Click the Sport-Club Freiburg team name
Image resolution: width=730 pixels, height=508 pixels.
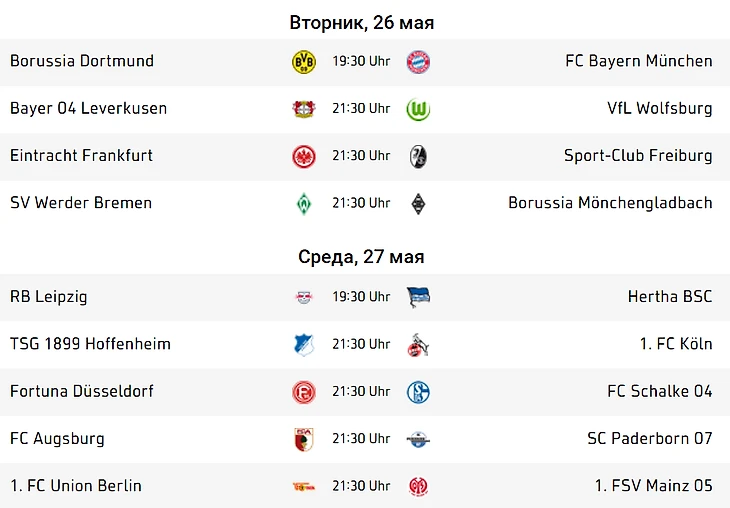point(638,156)
